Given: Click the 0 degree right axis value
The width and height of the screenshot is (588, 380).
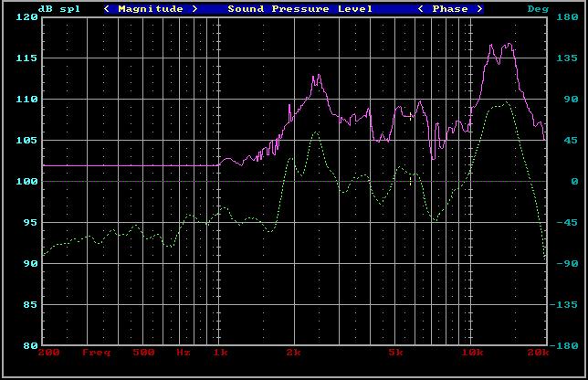Looking at the screenshot, I should click(574, 182).
